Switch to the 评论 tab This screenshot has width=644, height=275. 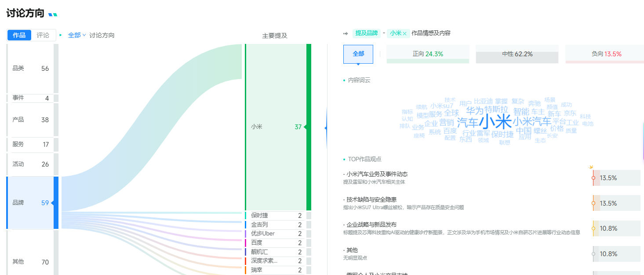coord(43,35)
